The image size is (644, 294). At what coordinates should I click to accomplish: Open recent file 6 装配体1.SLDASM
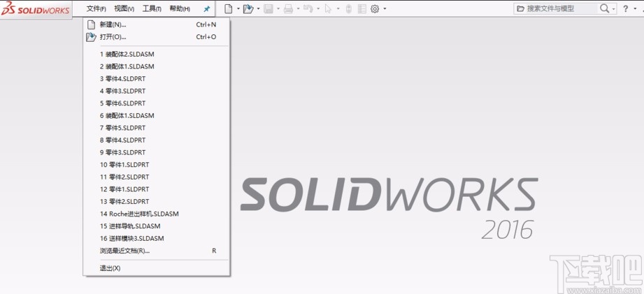(x=157, y=116)
